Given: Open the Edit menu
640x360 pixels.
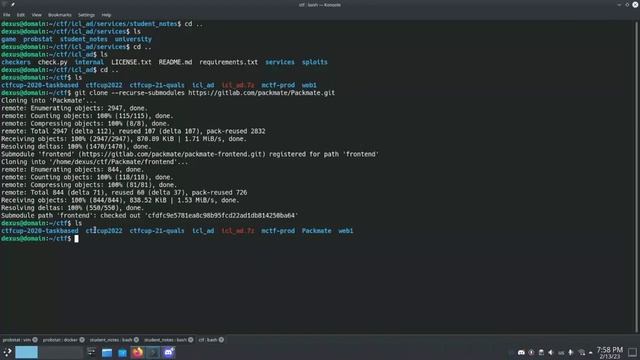Looking at the screenshot, I should [20, 15].
